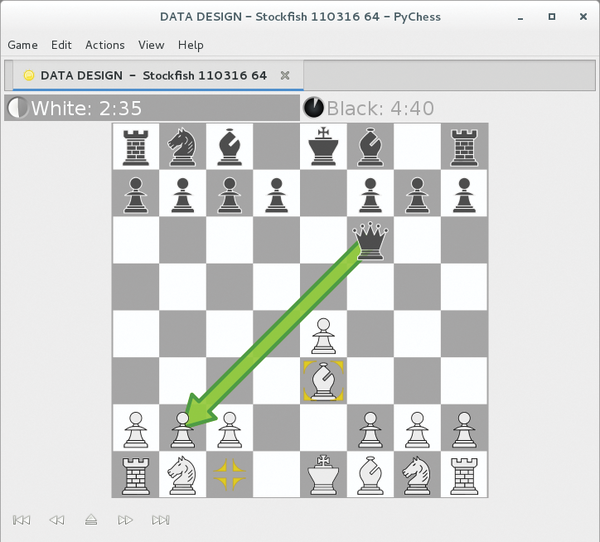
Task: Select the DATA DESIGN – Stockfish game tab
Action: [158, 75]
